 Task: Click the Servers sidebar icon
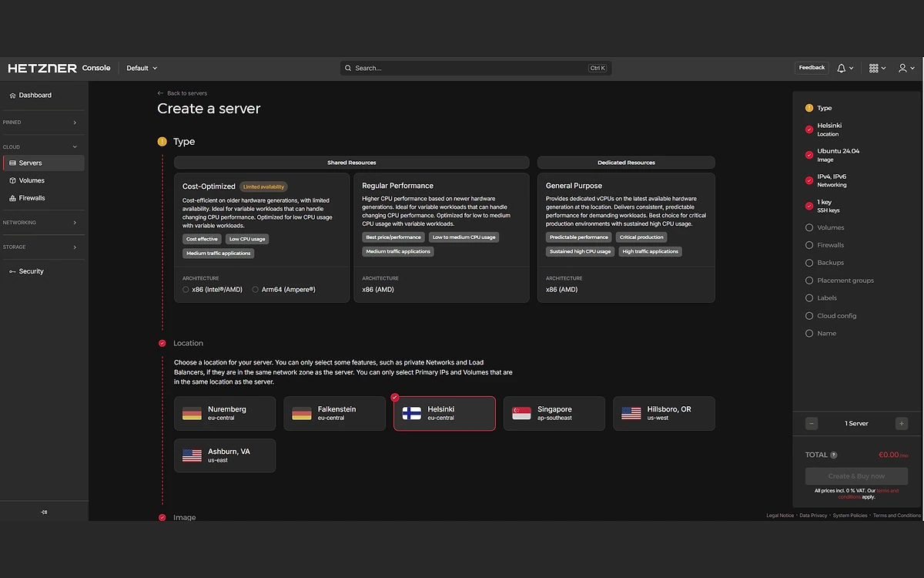click(12, 163)
